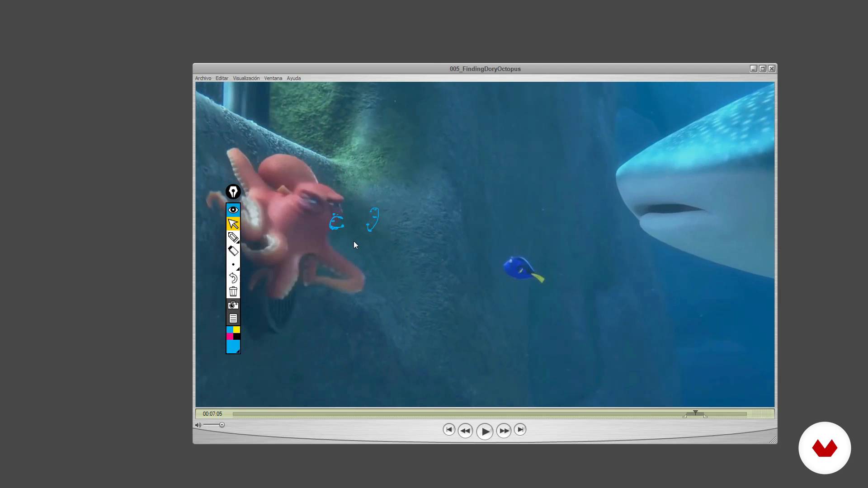This screenshot has height=488, width=868.
Task: Open the Ventana menu
Action: pos(273,78)
